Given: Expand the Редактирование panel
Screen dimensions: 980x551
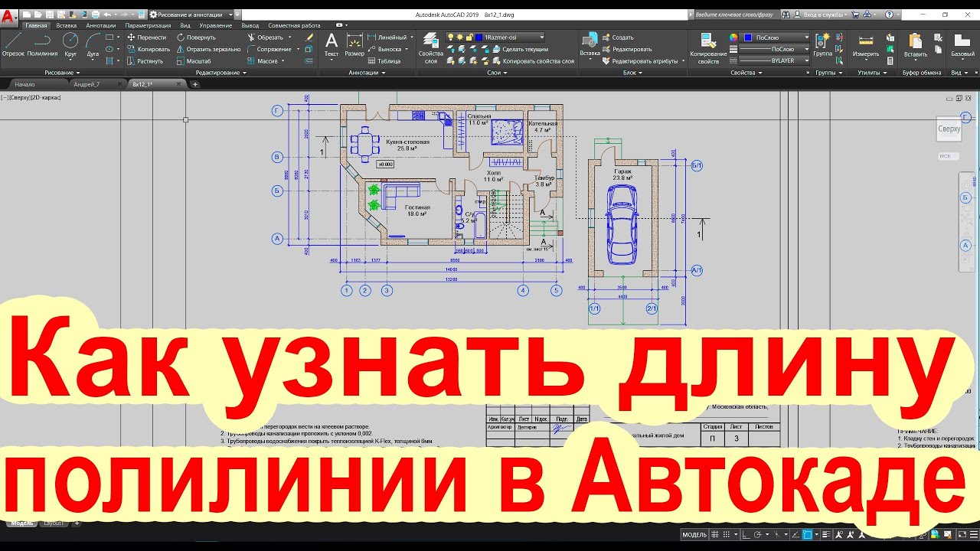Looking at the screenshot, I should pos(220,73).
